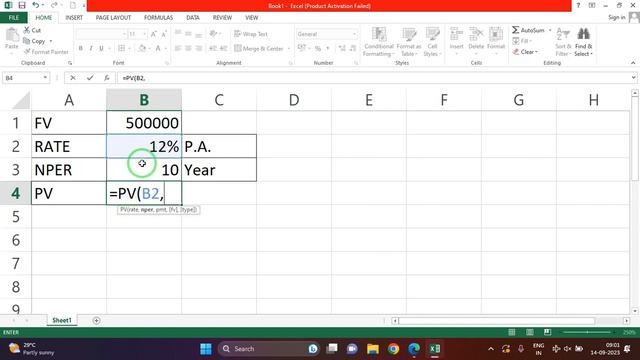Open Google Chrome from taskbar

tap(393, 349)
